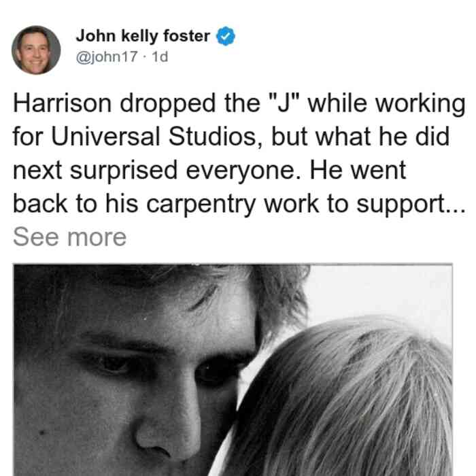
Task: Visit the @john17 handle
Action: [107, 56]
